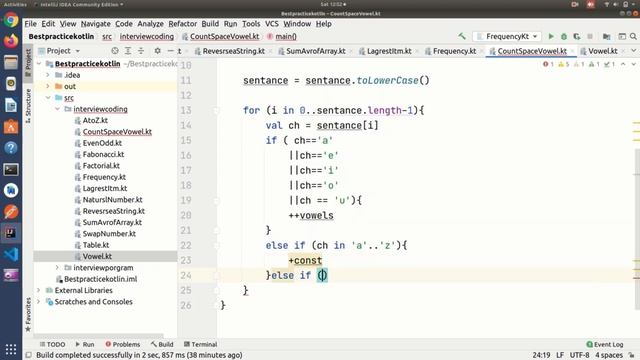Click tool windows quick-access icon in status bar
This screenshot has width=640, height=360.
click(29, 355)
